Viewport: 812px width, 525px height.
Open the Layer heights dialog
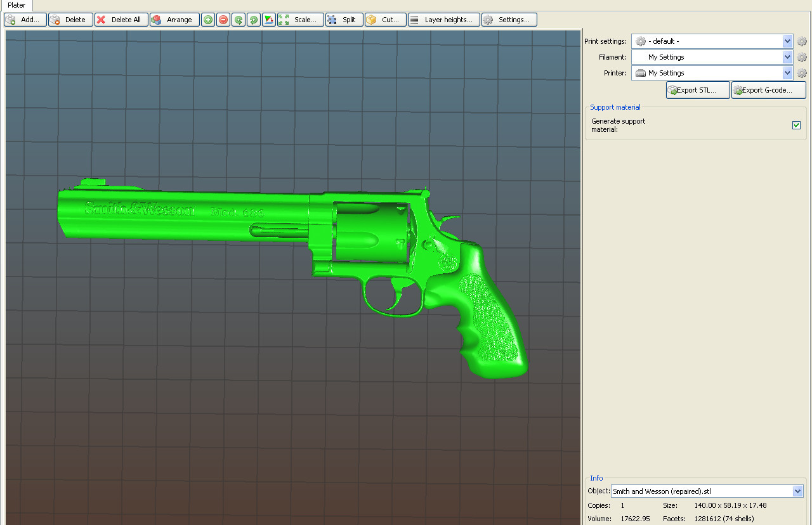coord(443,20)
